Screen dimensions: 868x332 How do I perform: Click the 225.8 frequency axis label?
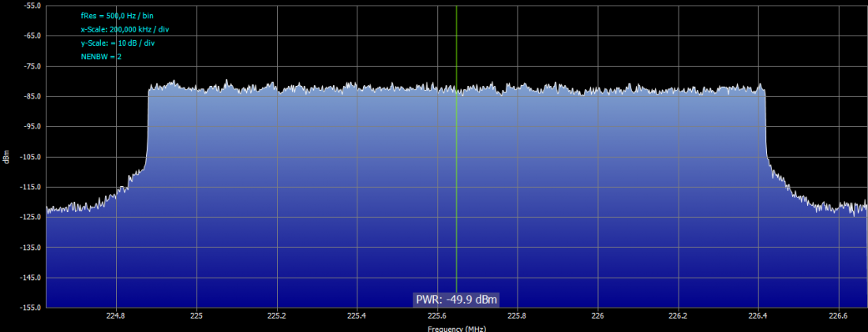point(517,316)
